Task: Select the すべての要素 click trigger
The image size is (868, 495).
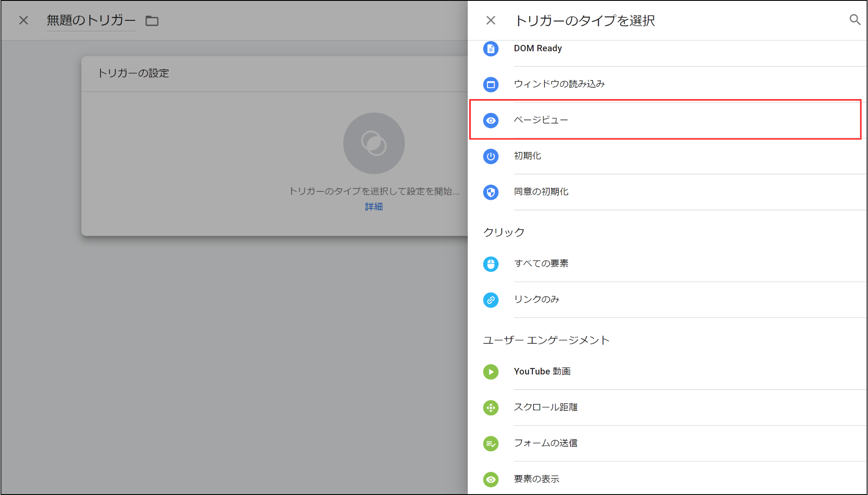Action: pos(667,264)
